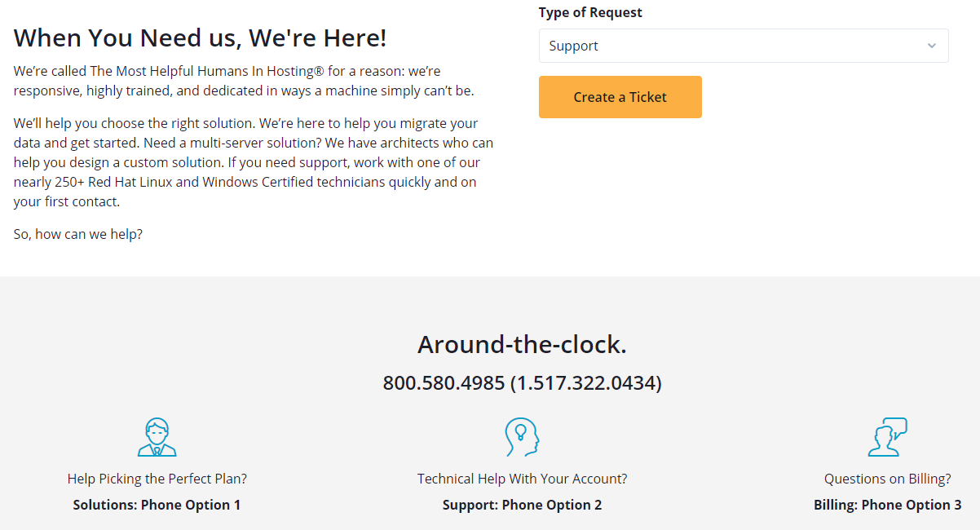Click Help Picking the Perfect Plan text

157,479
